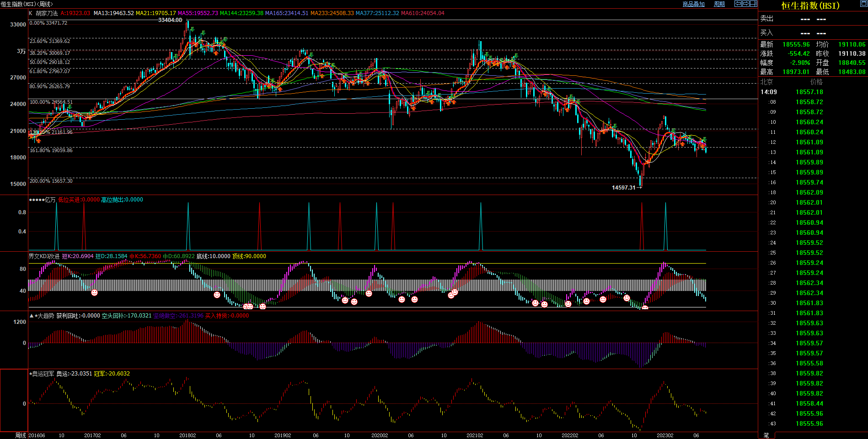The width and height of the screenshot is (868, 439).
Task: Open the 商品叠加 overlay link
Action: [x=693, y=4]
